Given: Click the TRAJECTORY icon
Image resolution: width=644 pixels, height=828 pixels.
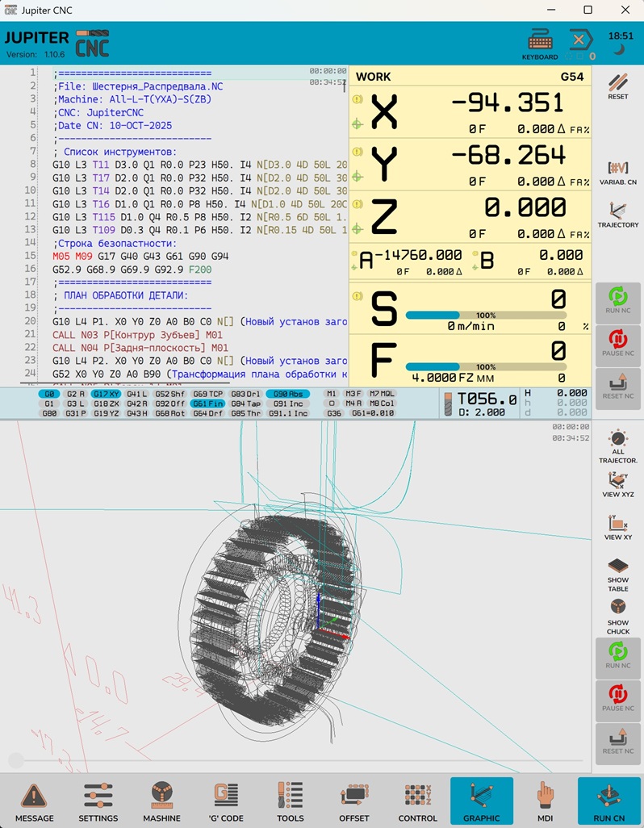Looking at the screenshot, I should click(x=618, y=215).
